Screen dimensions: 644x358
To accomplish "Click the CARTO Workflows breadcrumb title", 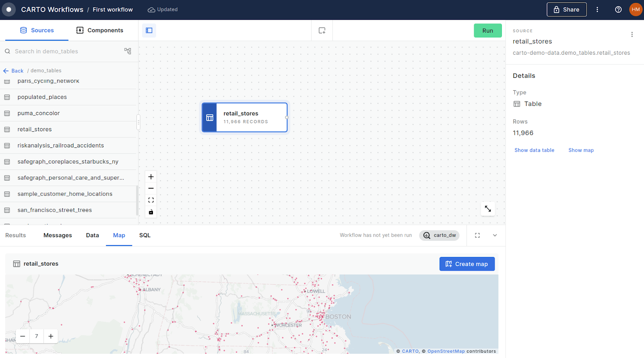I will click(x=52, y=10).
